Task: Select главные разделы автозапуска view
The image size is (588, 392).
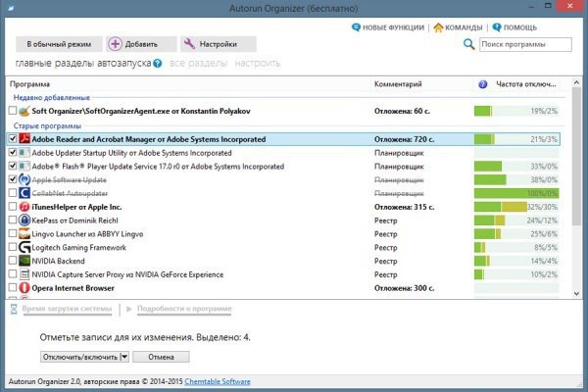Action: click(83, 64)
